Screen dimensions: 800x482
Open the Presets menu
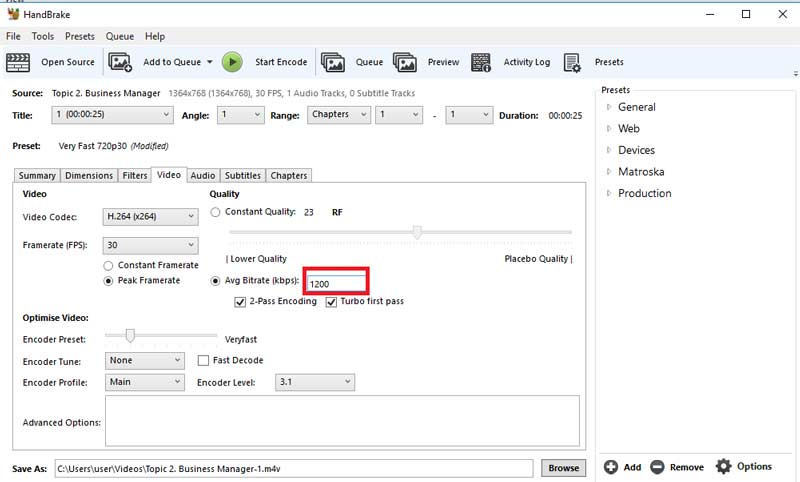[x=80, y=36]
